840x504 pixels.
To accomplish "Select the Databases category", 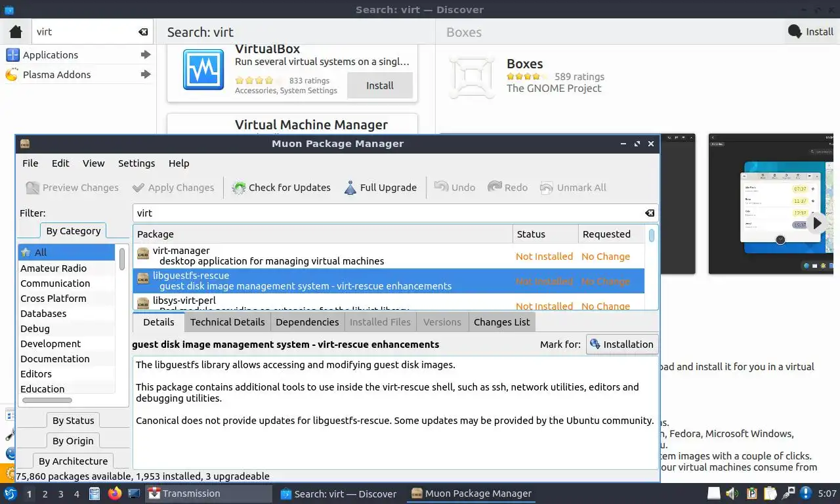I will tap(66, 314).
